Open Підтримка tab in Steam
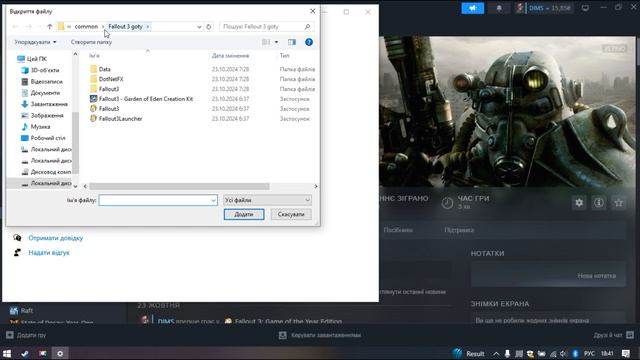 pos(459,230)
